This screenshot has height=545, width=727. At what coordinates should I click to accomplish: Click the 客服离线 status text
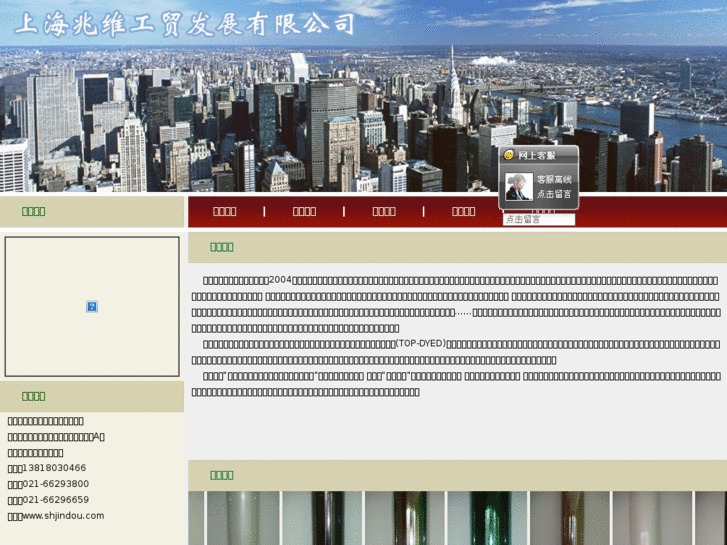click(x=554, y=180)
